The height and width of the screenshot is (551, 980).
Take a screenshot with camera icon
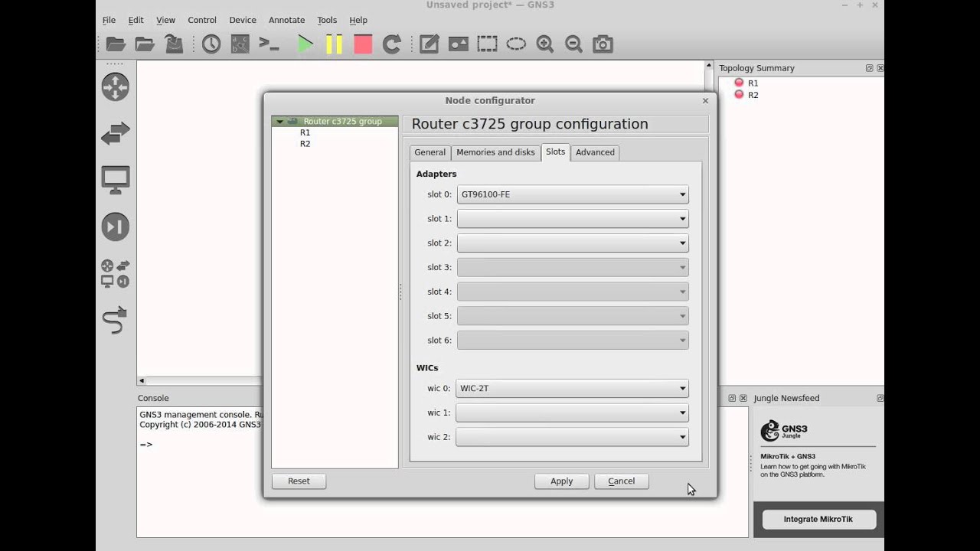[x=603, y=44]
